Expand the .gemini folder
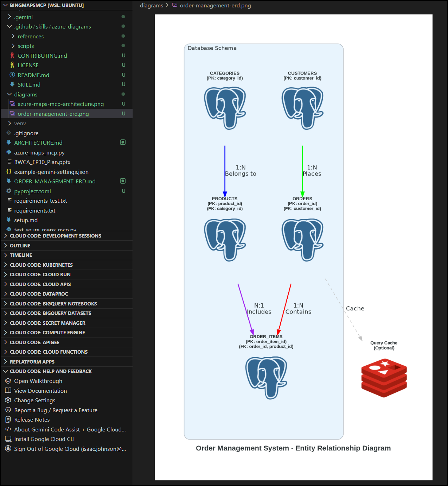448x486 pixels. coord(23,17)
